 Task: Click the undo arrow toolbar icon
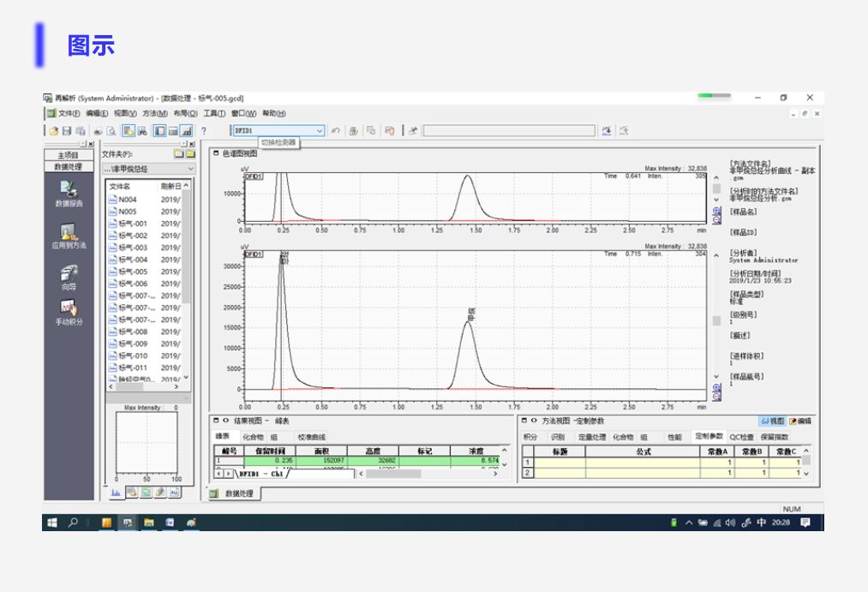point(336,130)
